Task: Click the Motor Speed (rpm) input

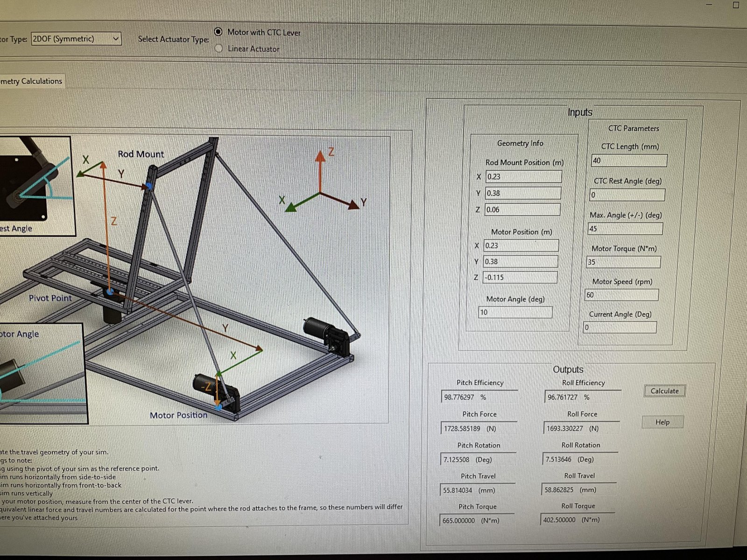Action: tap(621, 295)
